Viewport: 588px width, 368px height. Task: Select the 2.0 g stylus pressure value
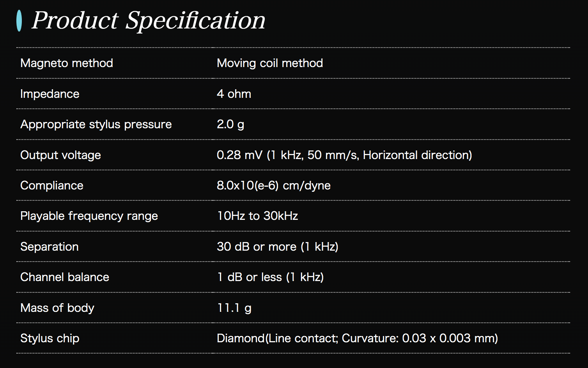230,124
